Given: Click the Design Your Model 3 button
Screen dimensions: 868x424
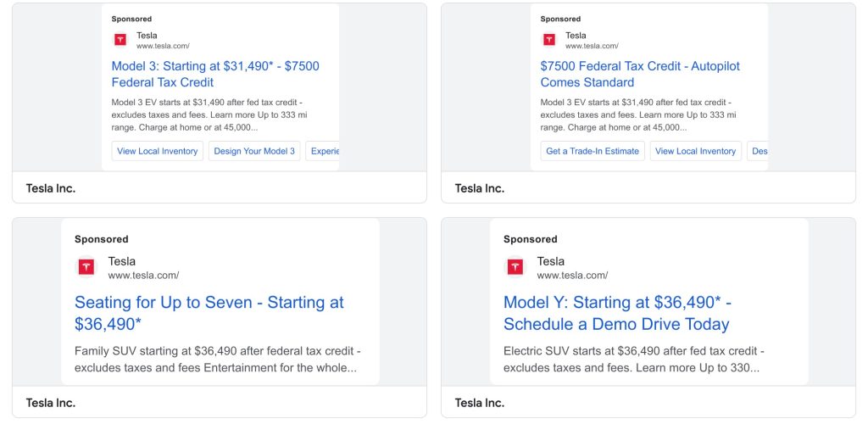Looking at the screenshot, I should click(254, 151).
